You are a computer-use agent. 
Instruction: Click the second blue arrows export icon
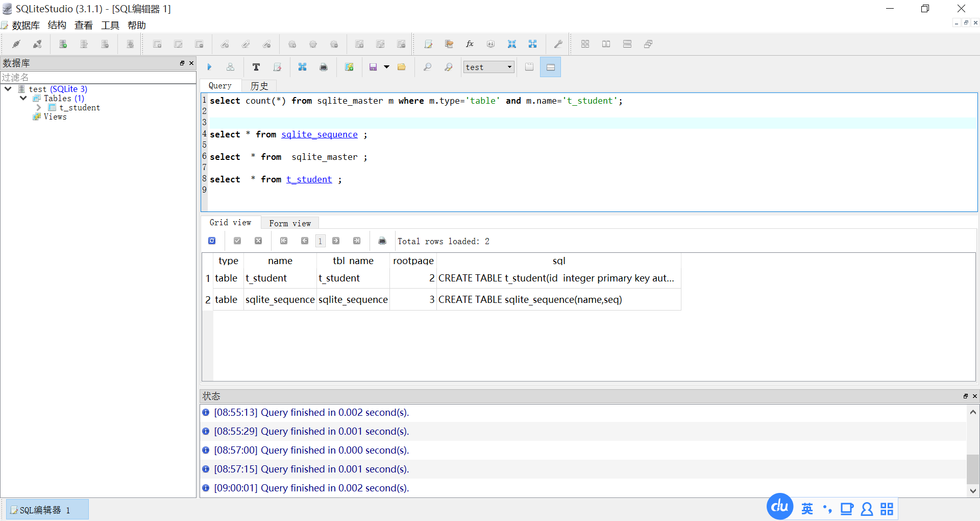(533, 44)
